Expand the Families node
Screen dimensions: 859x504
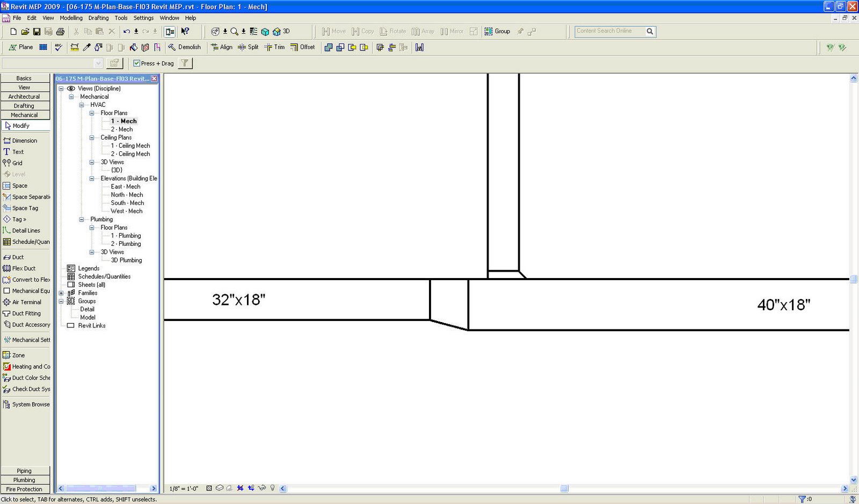click(x=61, y=293)
